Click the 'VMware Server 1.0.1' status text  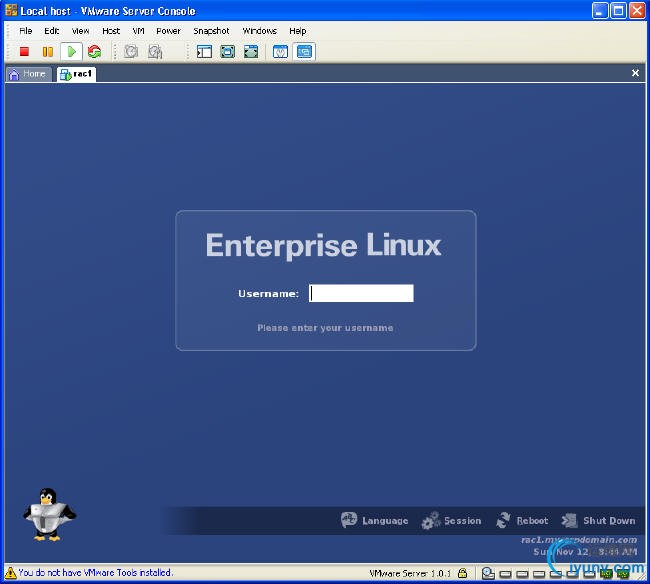tap(410, 573)
